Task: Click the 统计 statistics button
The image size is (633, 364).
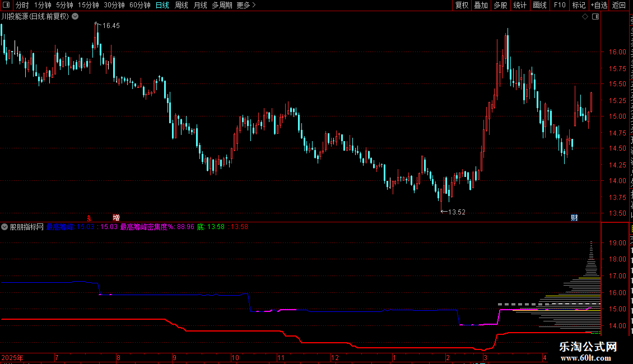Action: tap(520, 5)
